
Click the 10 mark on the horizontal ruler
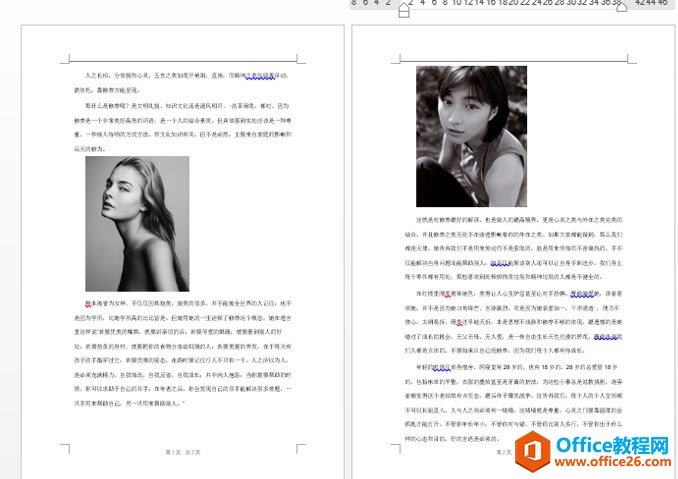pos(457,3)
